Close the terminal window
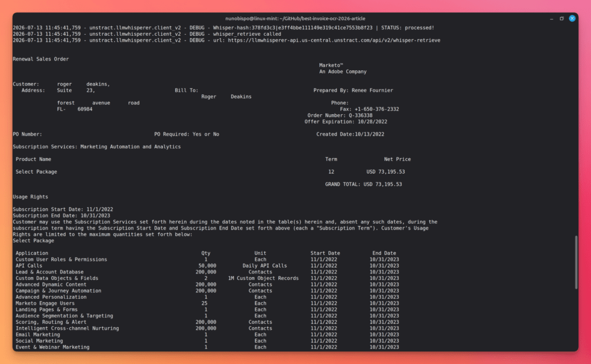This screenshot has width=591, height=364. pyautogui.click(x=572, y=18)
